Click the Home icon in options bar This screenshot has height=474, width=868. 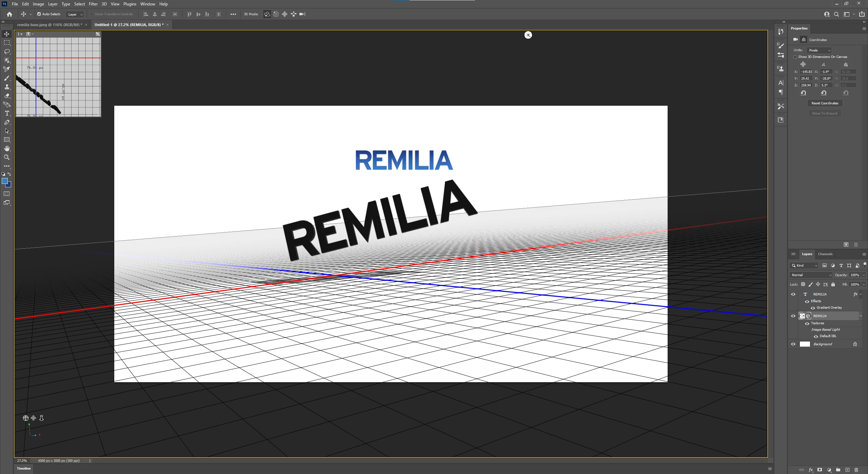9,14
